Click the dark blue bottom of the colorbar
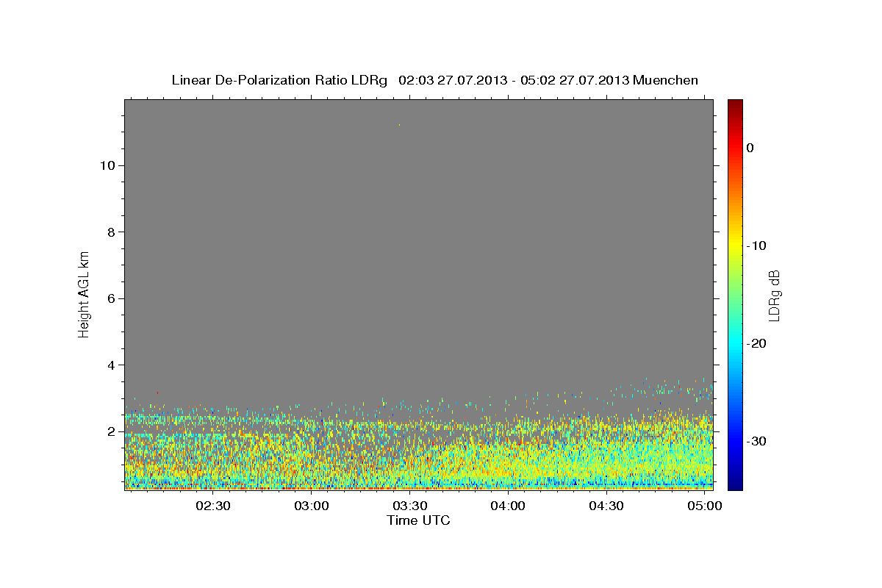The height and width of the screenshot is (588, 882). tap(735, 484)
